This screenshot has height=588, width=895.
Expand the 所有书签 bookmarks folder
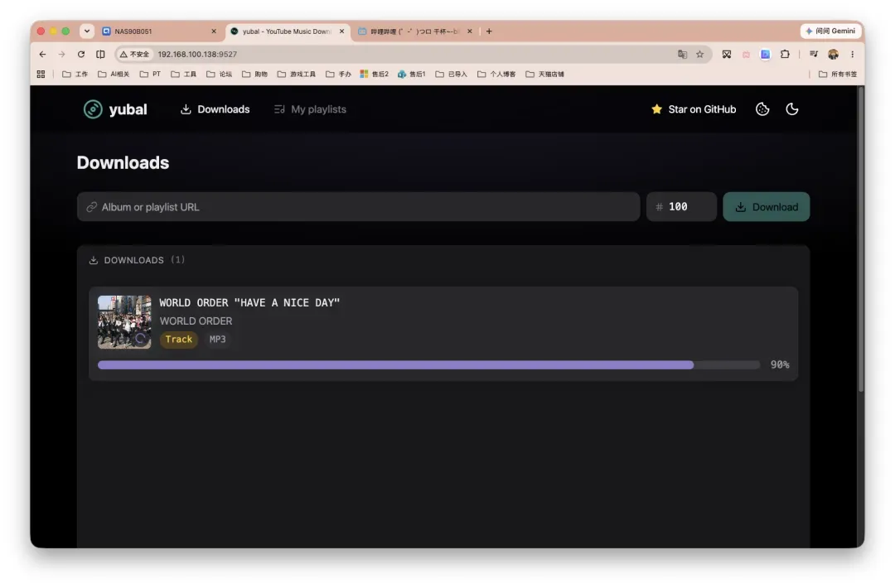[x=837, y=75]
